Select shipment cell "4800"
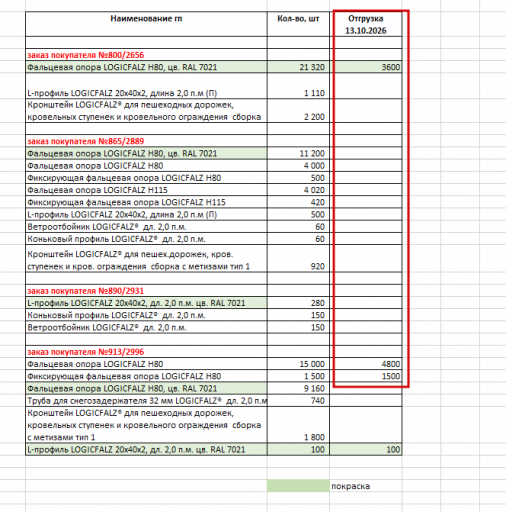The image size is (506, 512). 366,364
